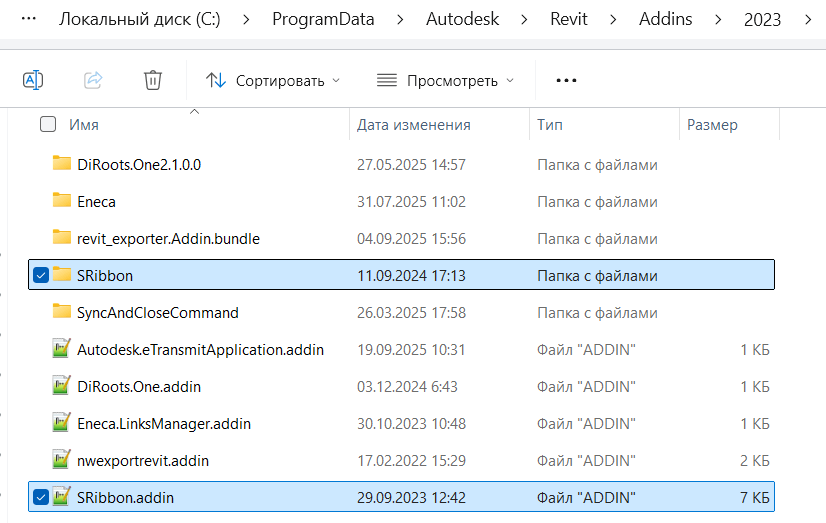Expand chevron after Addins breadcrumb
Image resolution: width=826 pixels, height=523 pixels.
pyautogui.click(x=718, y=20)
